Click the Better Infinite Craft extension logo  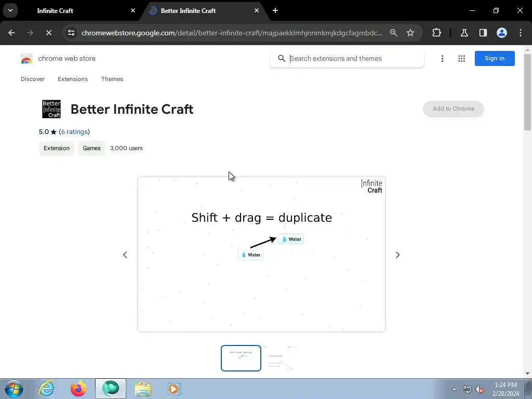pyautogui.click(x=51, y=109)
